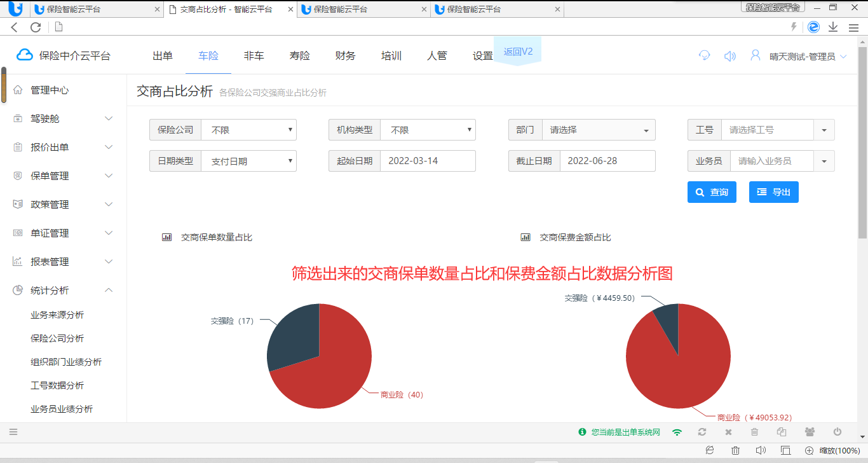Click the 请输入业务员 input field
The height and width of the screenshot is (463, 868).
(772, 161)
